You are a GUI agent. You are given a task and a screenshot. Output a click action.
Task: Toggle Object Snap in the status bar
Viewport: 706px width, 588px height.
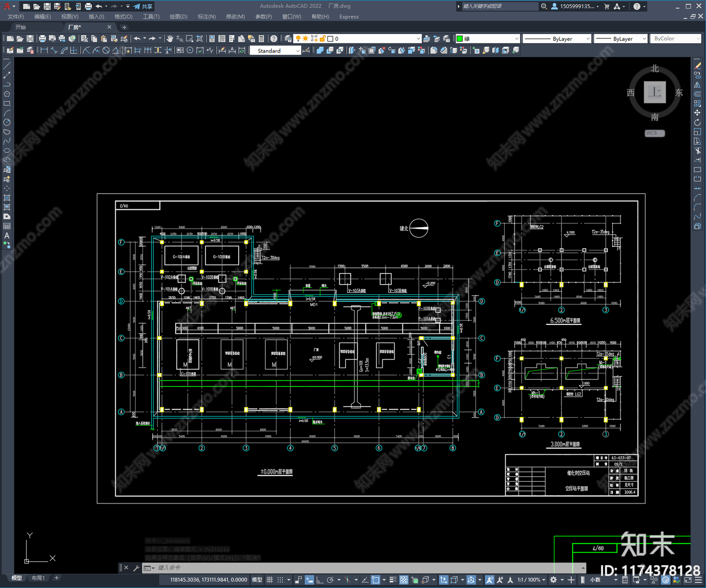coord(376,580)
